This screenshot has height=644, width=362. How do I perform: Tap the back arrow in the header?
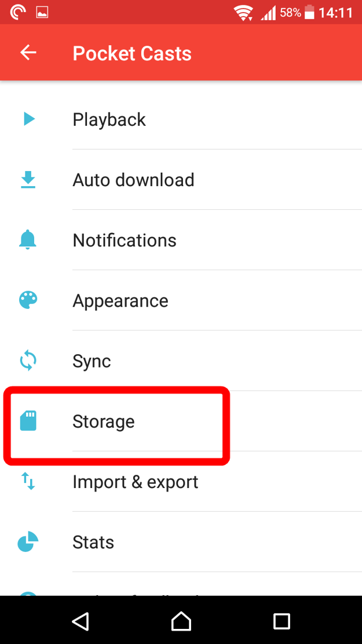tap(28, 53)
